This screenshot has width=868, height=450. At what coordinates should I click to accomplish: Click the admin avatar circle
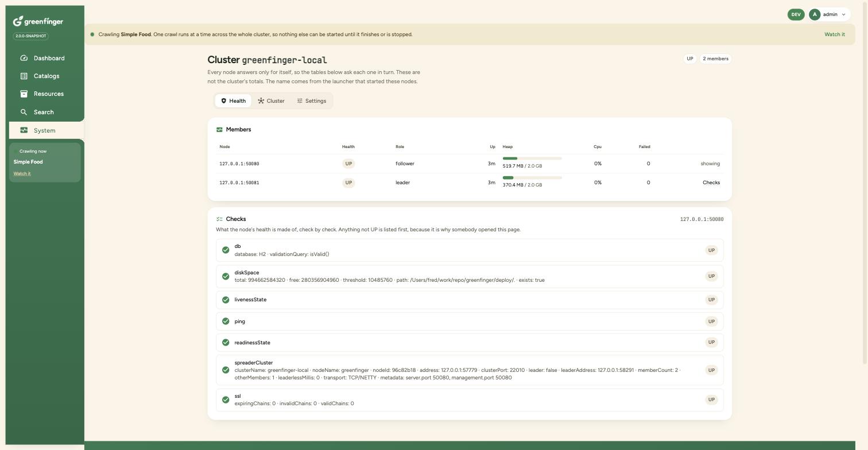[x=814, y=14]
